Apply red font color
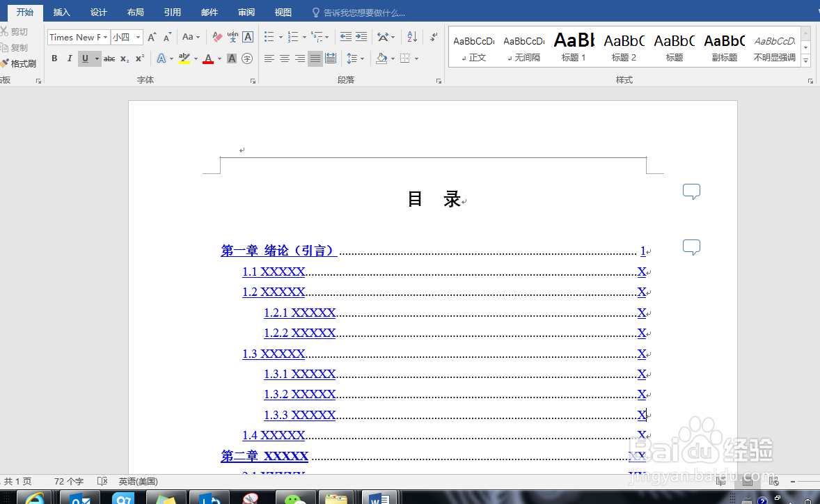Image resolution: width=820 pixels, height=504 pixels. [208, 58]
